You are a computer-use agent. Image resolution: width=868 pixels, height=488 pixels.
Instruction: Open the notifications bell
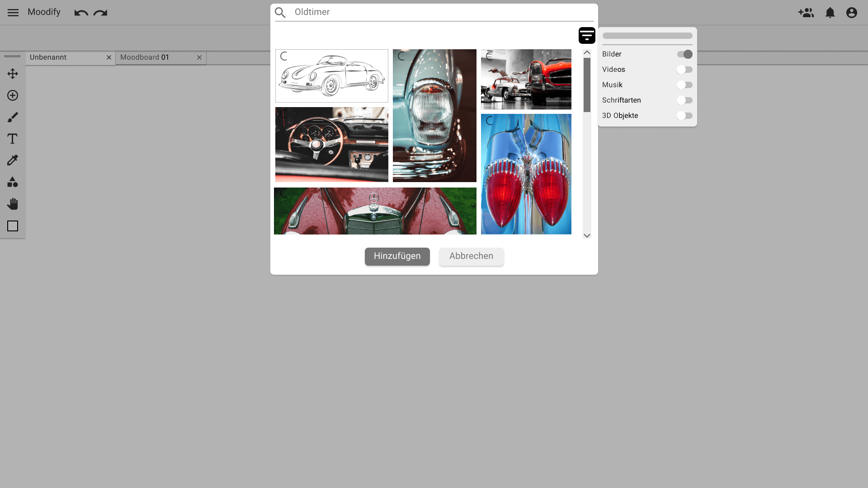(x=830, y=13)
